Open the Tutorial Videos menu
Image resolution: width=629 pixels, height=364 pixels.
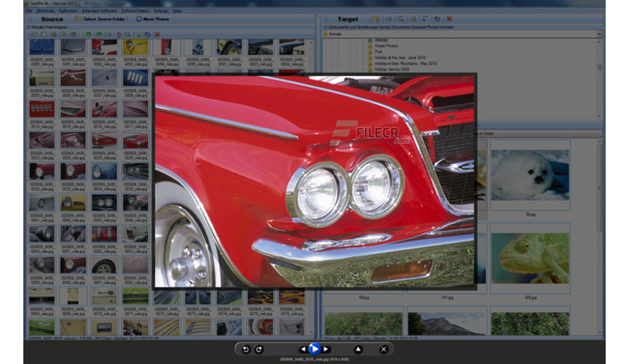tap(135, 11)
